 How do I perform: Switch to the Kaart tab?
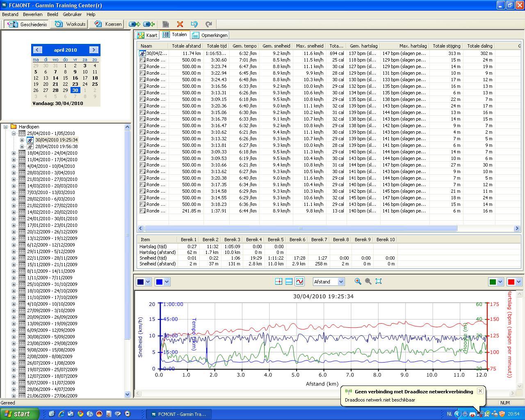147,35
